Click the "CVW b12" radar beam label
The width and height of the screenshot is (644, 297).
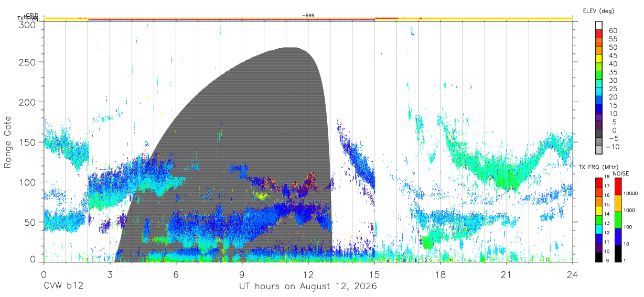pos(63,287)
